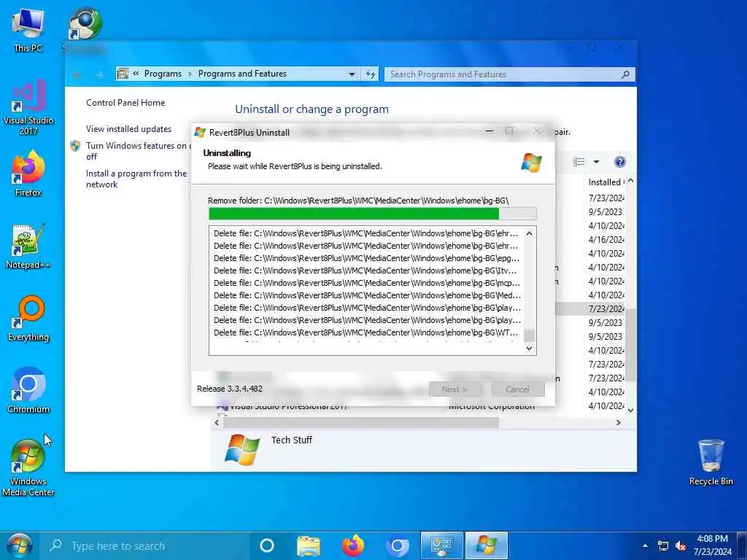Screen dimensions: 747x560
Task: Click the Windows Start orb
Action: click(19, 545)
